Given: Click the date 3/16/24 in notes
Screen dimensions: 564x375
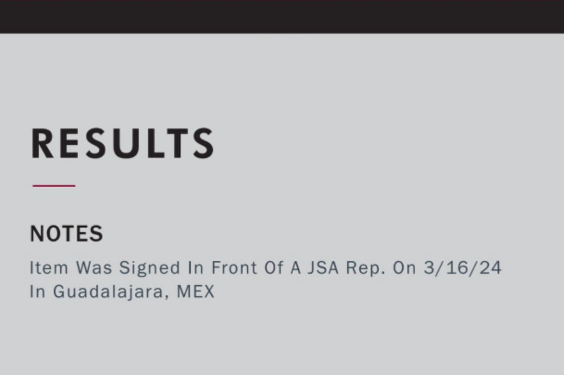Looking at the screenshot, I should (463, 268).
